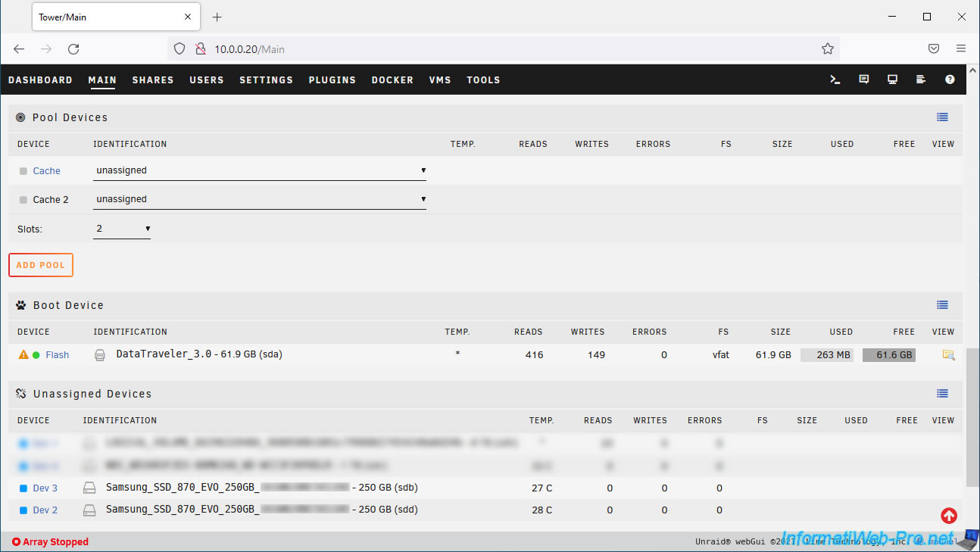The height and width of the screenshot is (552, 980).
Task: Click the Flash warning triangle icon
Action: click(23, 354)
